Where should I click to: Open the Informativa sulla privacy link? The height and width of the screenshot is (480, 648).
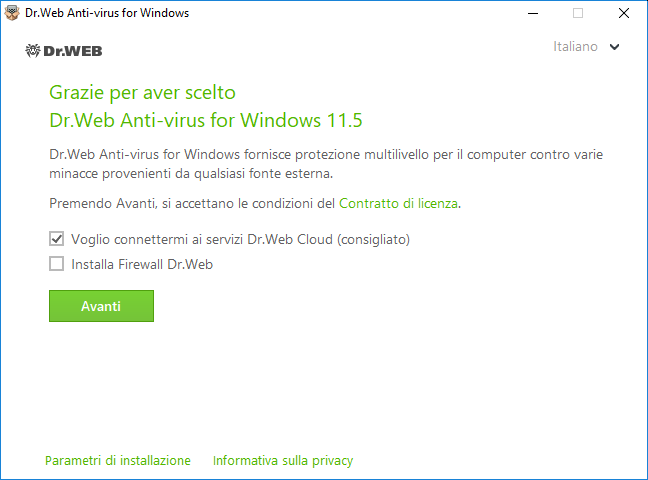[x=283, y=461]
